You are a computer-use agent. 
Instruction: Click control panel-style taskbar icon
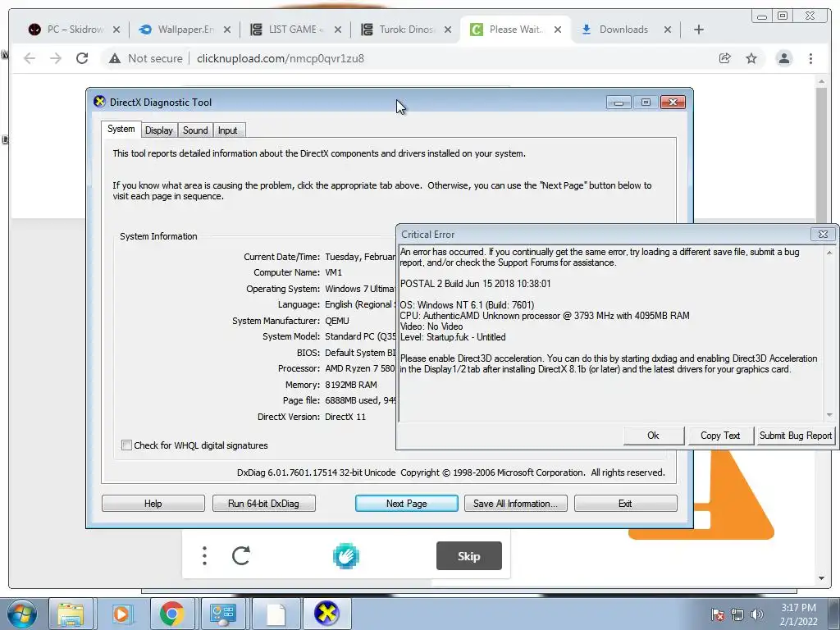223,614
